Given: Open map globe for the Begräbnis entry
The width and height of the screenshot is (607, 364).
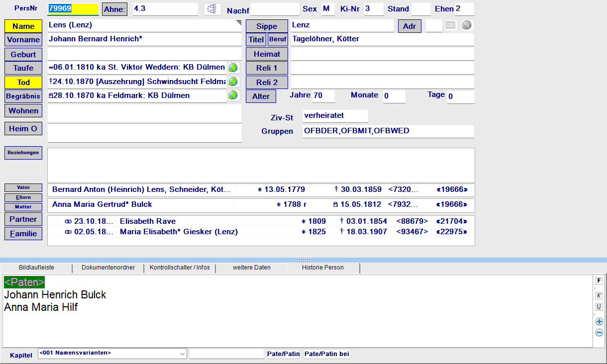Looking at the screenshot, I should (x=233, y=95).
